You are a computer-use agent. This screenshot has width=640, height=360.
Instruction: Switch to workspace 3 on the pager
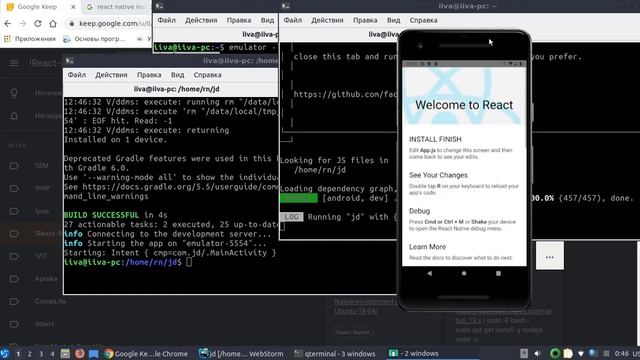click(41, 354)
